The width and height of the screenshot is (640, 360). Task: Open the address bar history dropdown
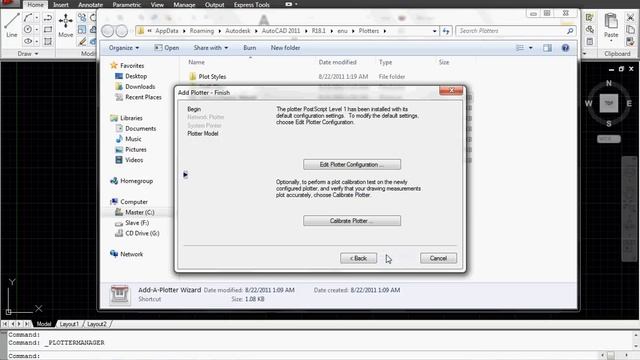tap(435, 31)
